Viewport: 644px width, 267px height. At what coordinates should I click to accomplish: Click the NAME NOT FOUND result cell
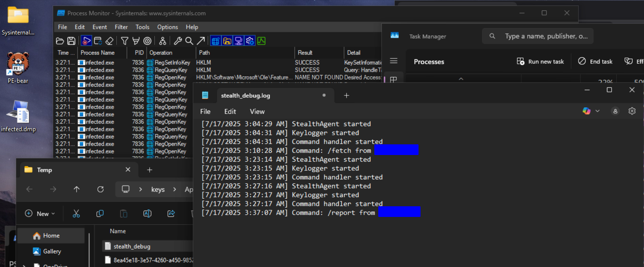[x=319, y=77]
